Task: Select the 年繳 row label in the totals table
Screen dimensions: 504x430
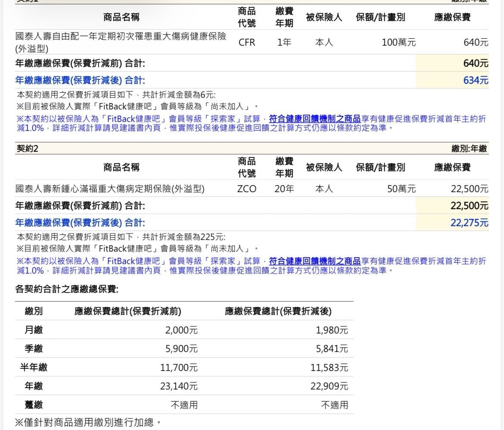Action: [34, 386]
